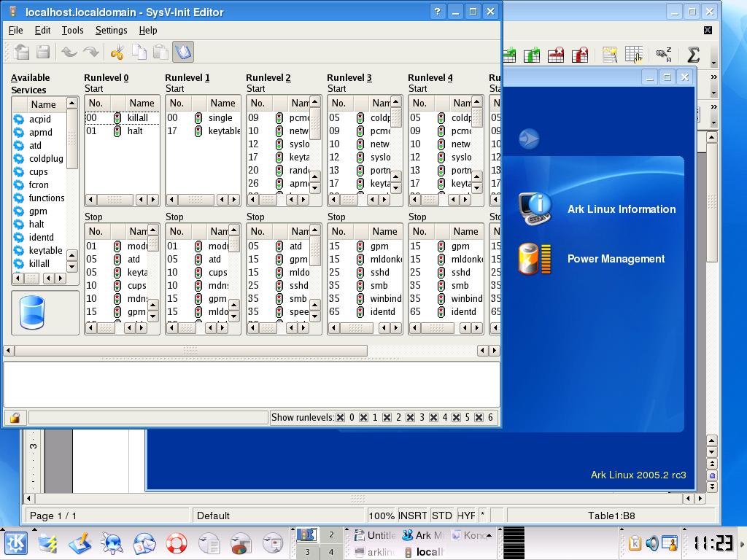Open the Edit menu
747x560 pixels.
point(42,30)
